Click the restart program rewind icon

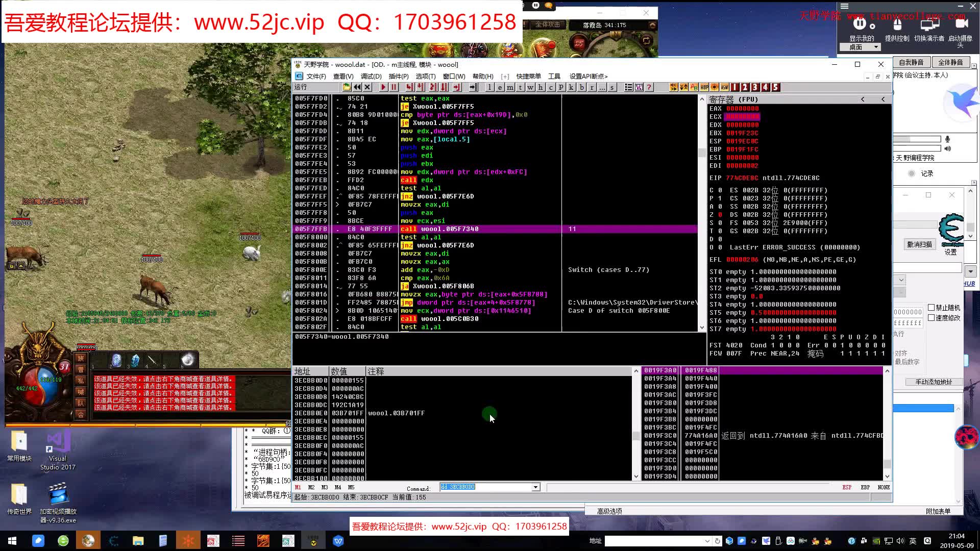pyautogui.click(x=357, y=87)
